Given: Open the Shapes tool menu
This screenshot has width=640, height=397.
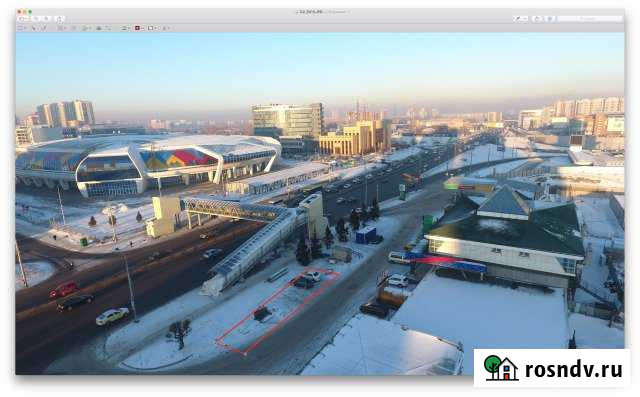Looking at the screenshot, I should (62, 28).
